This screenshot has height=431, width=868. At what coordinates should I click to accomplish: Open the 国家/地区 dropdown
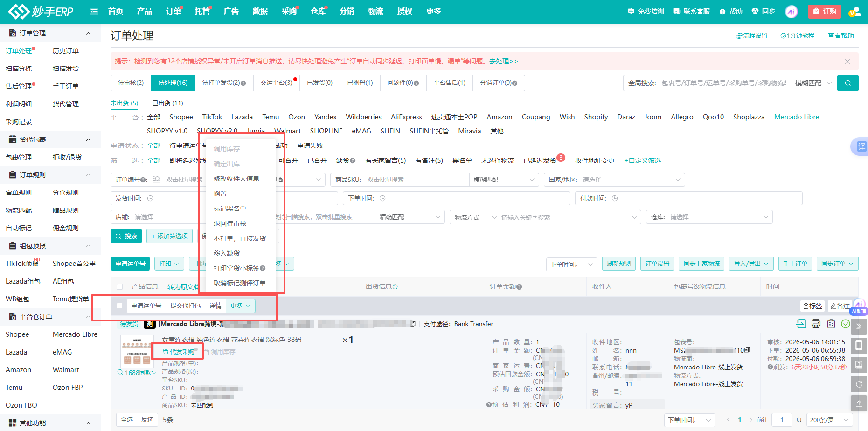614,180
